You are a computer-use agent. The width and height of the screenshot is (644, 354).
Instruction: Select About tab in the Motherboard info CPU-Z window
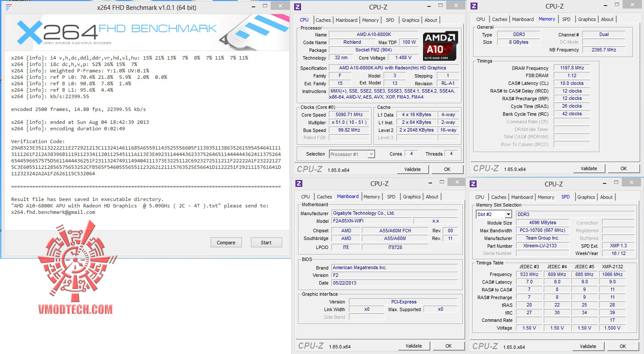point(432,197)
